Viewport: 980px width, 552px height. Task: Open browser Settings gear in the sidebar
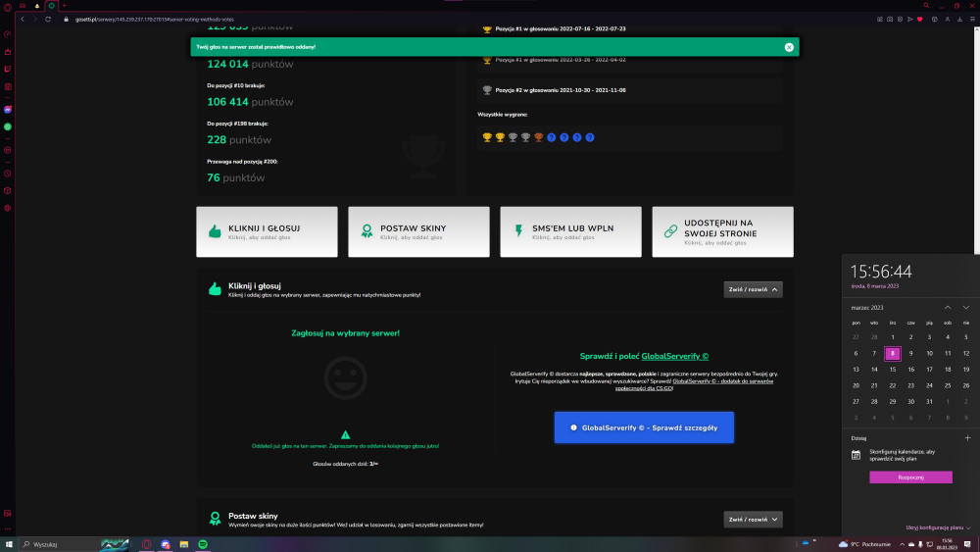(8, 208)
